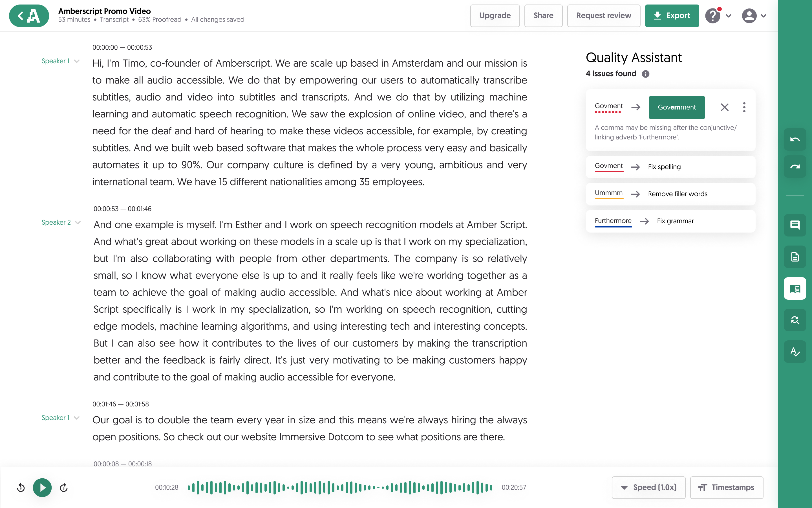This screenshot has height=508, width=812.
Task: Open Speaker 1 dropdown at 00:01:46 paragraph
Action: click(60, 418)
